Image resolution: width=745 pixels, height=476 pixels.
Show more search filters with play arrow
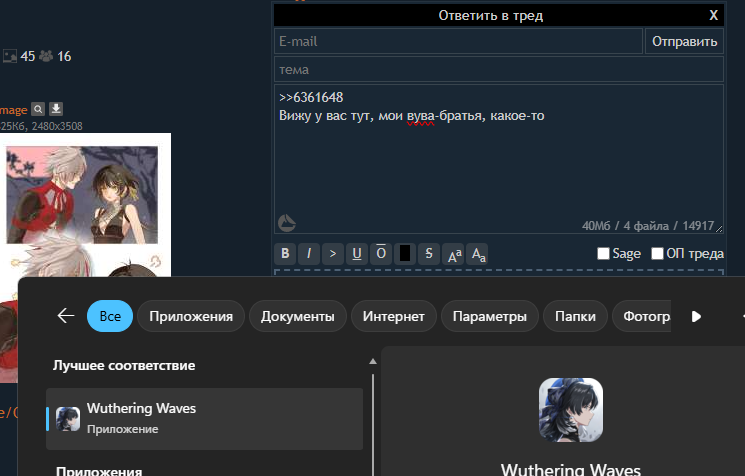point(696,316)
